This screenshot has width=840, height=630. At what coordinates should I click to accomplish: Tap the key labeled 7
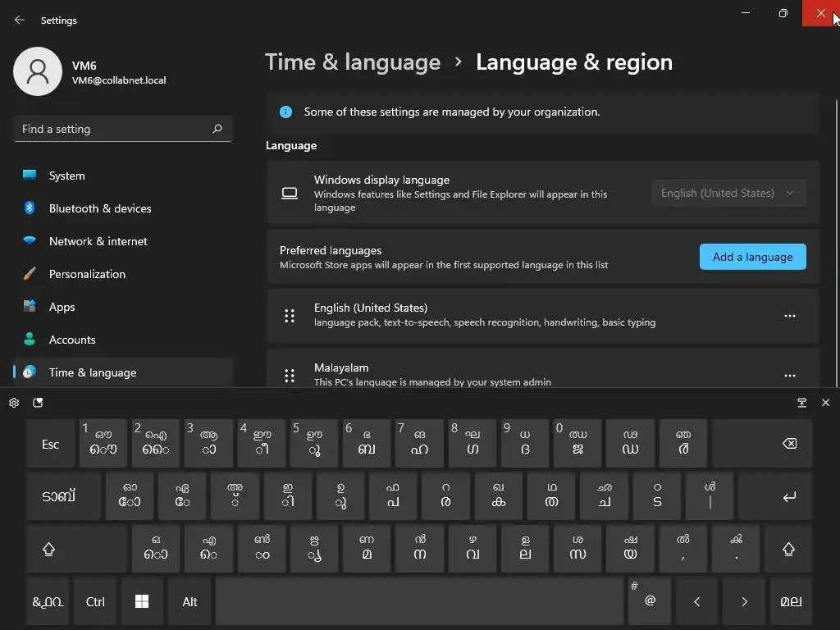tap(419, 444)
